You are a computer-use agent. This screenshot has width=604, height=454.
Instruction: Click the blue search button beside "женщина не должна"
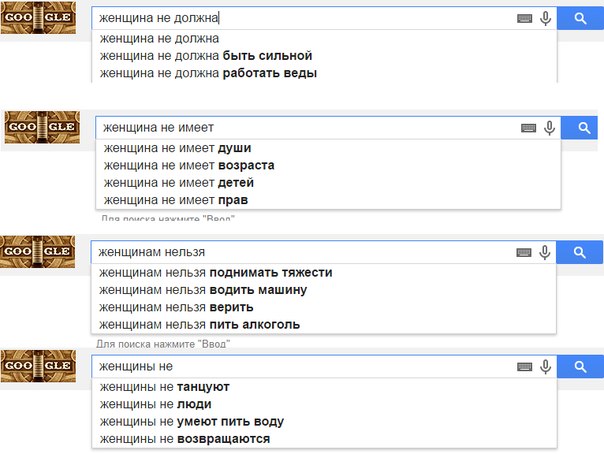(580, 18)
